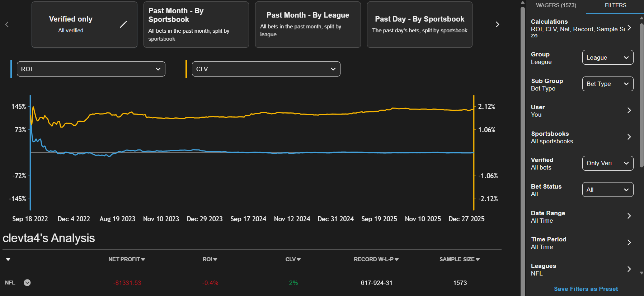Select the Past Month - By League preset

tap(307, 24)
